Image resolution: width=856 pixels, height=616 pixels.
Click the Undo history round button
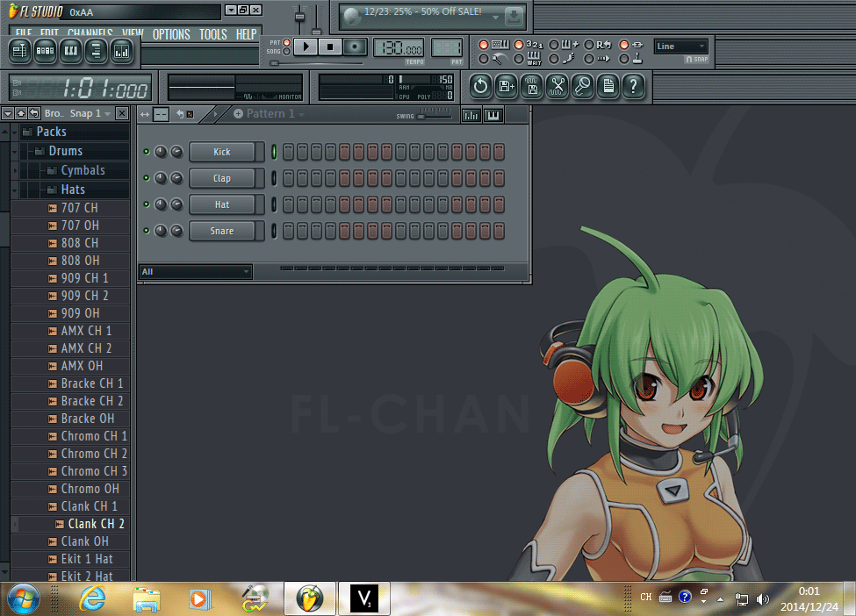point(480,86)
